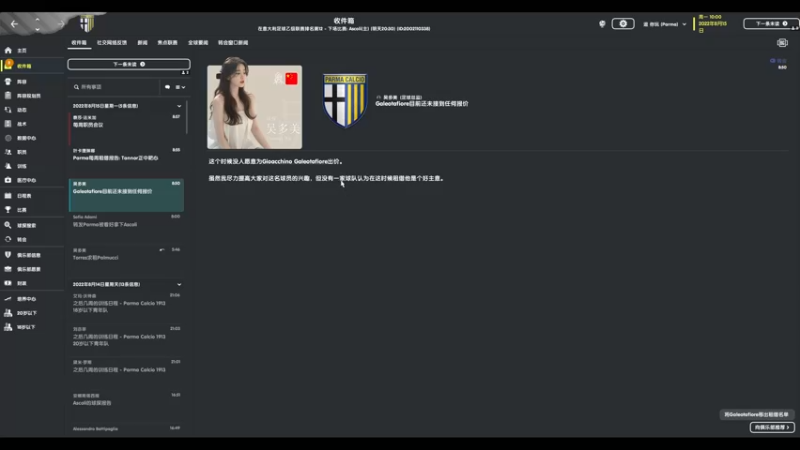Open the Dynamics (动态) sidebar icon
Viewport: 800px width, 450px height.
8,110
